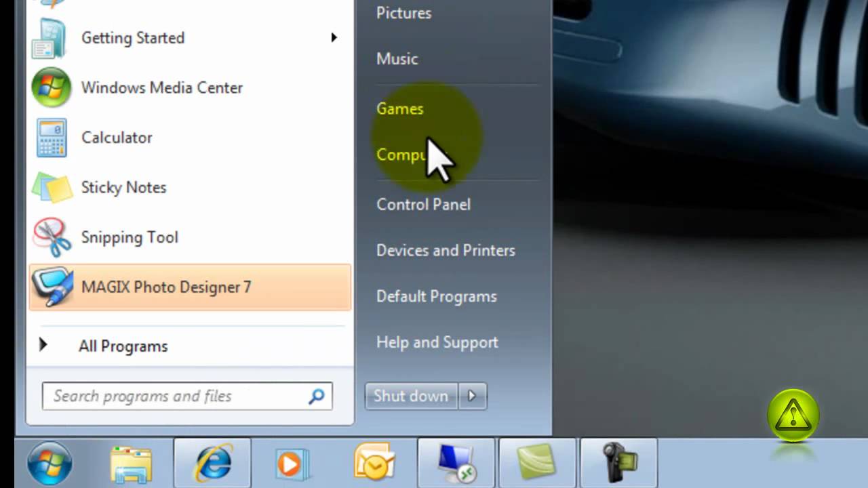Open the Getting Started program icon

point(50,38)
